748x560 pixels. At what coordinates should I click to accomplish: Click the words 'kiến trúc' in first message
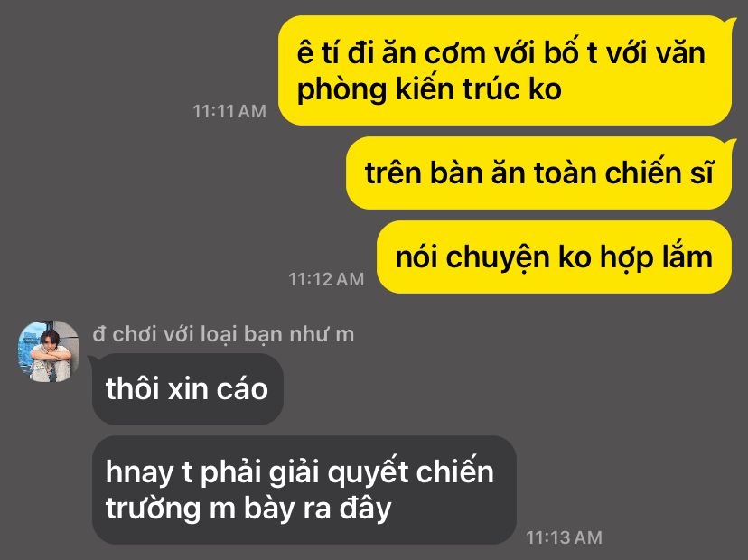[457, 89]
